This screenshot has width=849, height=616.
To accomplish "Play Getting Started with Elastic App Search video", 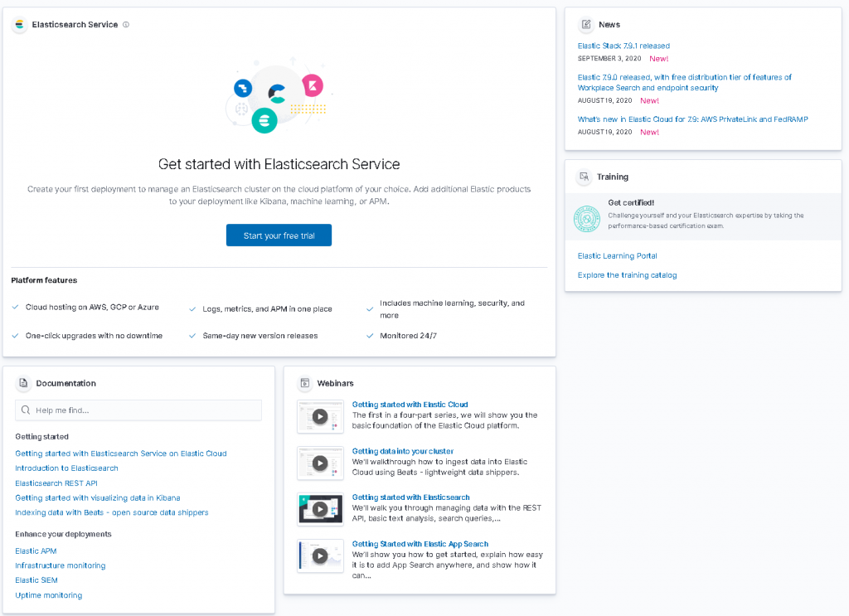I will click(320, 555).
